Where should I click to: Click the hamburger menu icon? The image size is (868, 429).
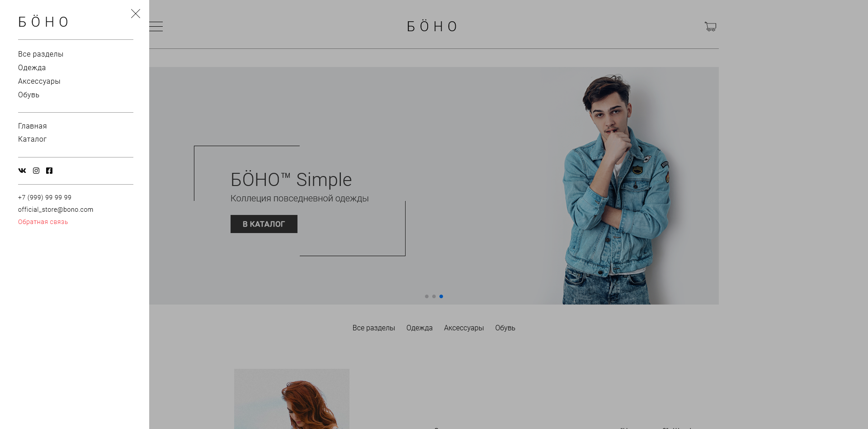[x=156, y=27]
